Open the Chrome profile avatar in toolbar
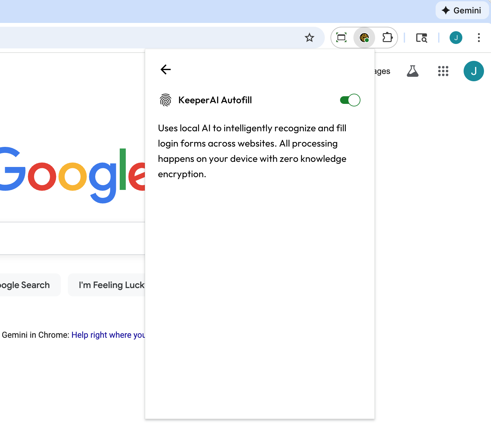 456,38
